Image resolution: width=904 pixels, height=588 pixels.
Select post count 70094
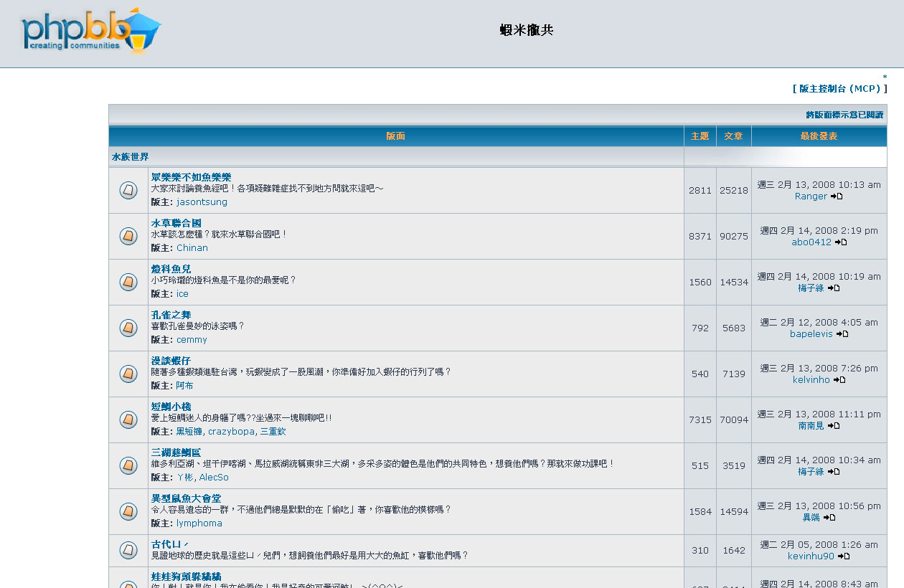click(x=734, y=420)
